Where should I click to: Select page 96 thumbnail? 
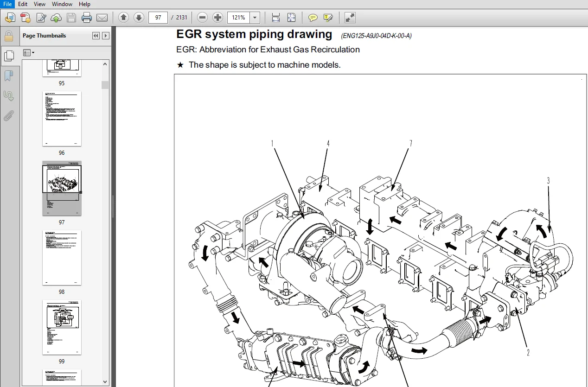coord(62,119)
